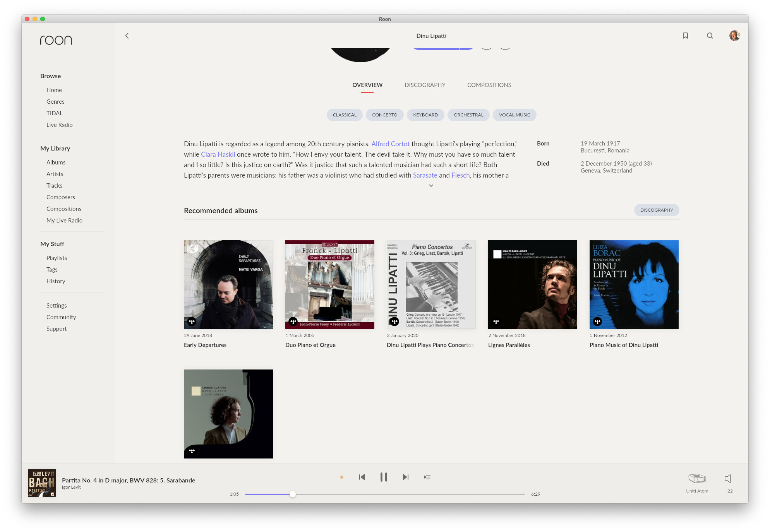Switch to the Discography tab
The image size is (770, 532).
click(425, 85)
